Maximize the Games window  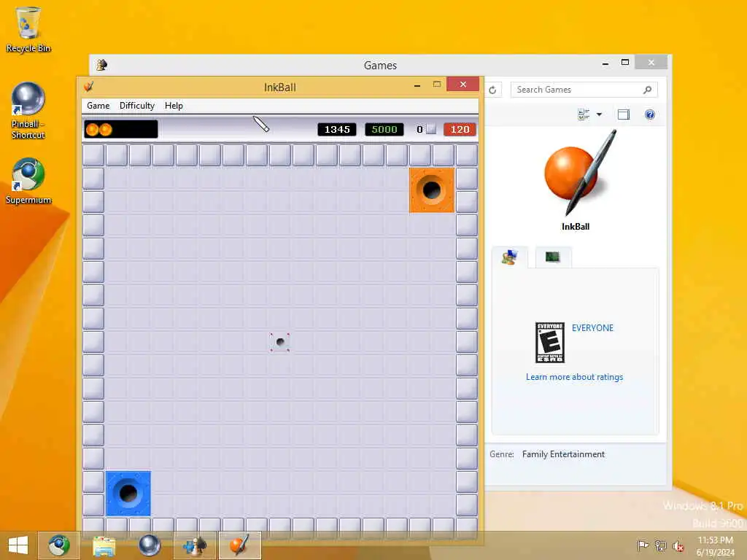(625, 63)
